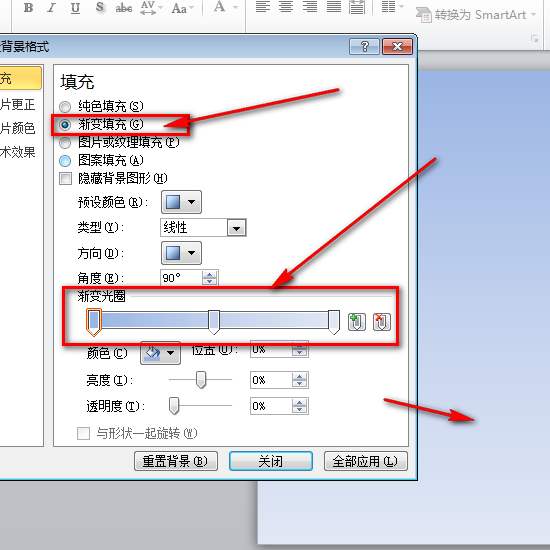The height and width of the screenshot is (550, 550).
Task: Open 转换为 SmartArt menu
Action: coord(476,15)
